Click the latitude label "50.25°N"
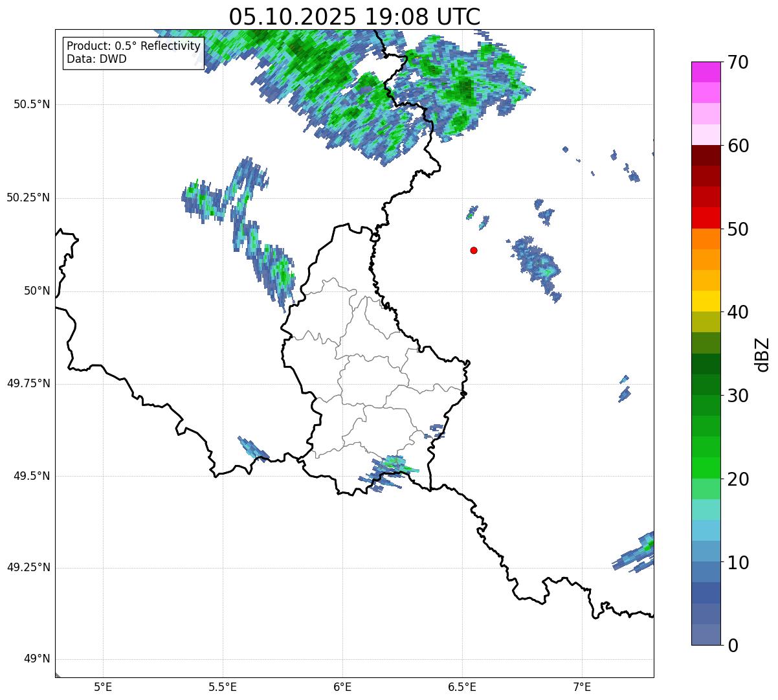Screen dimensions: 778x700 click(x=28, y=198)
